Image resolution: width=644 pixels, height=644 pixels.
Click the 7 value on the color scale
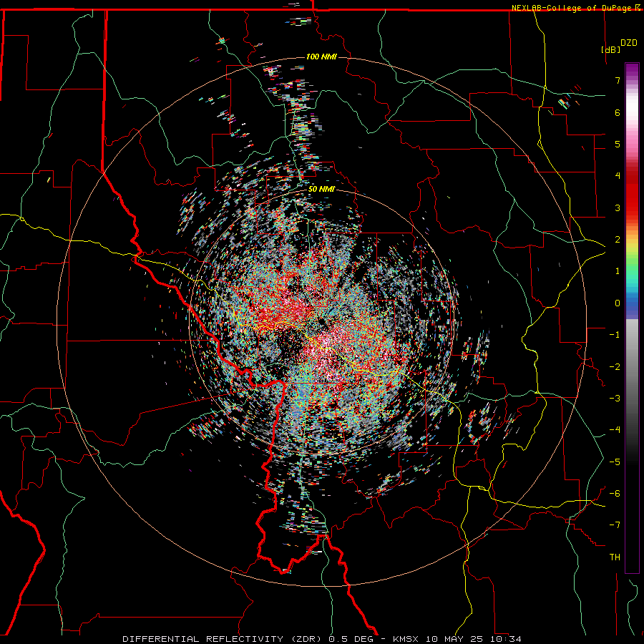618,80
